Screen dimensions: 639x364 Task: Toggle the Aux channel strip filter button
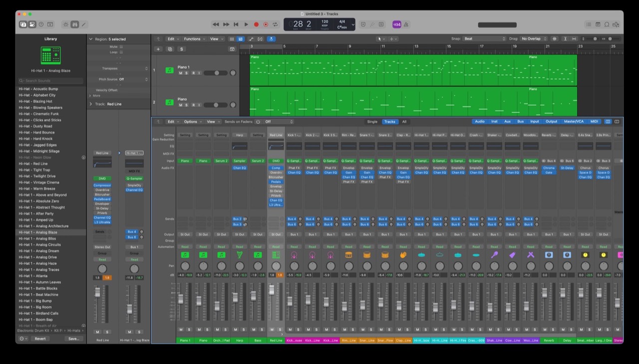(x=508, y=122)
